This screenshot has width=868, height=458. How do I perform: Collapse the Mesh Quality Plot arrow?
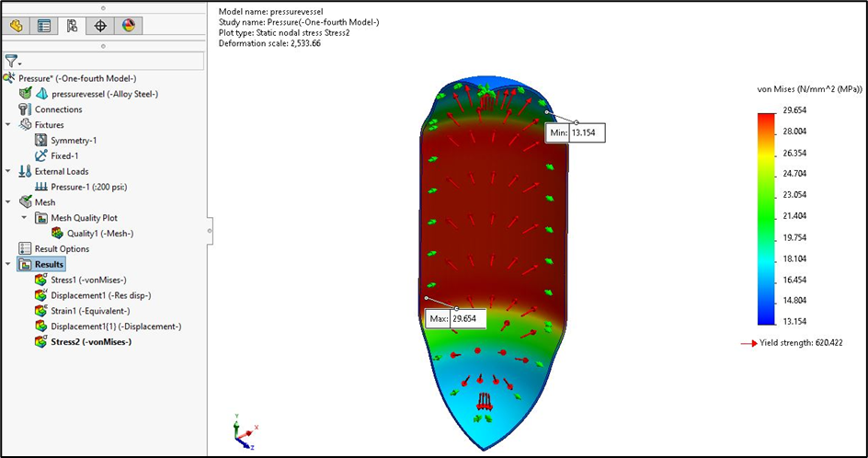point(24,218)
